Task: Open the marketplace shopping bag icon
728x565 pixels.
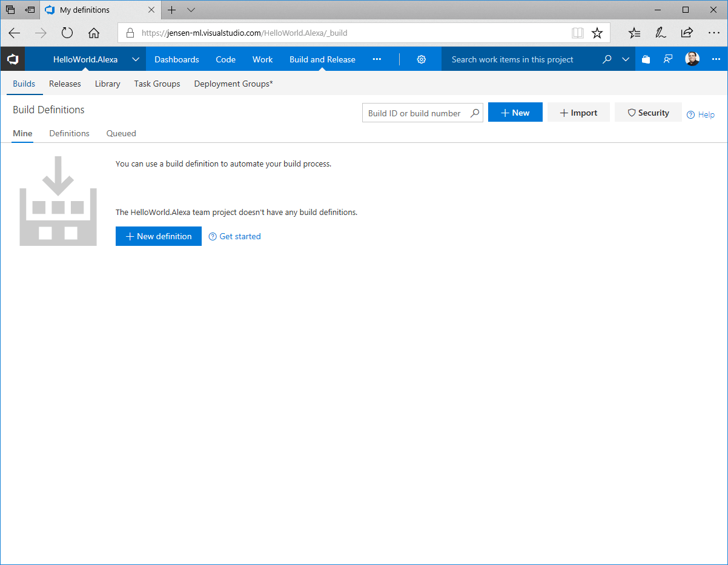Action: (646, 59)
